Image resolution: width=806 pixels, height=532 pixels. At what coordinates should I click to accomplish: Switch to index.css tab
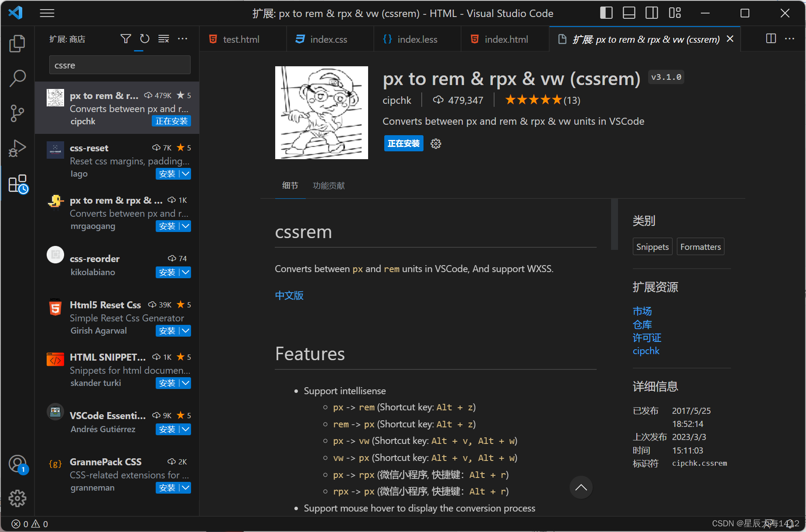[330, 39]
